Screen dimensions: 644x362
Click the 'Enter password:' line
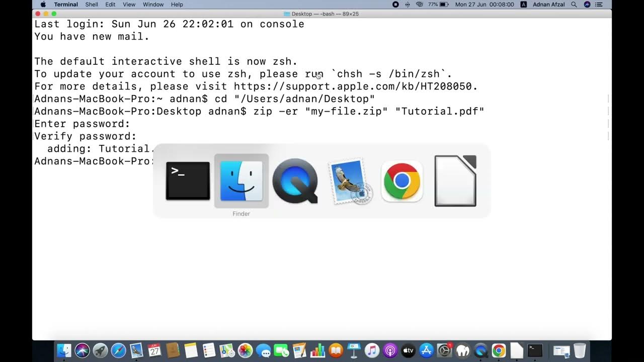83,124
